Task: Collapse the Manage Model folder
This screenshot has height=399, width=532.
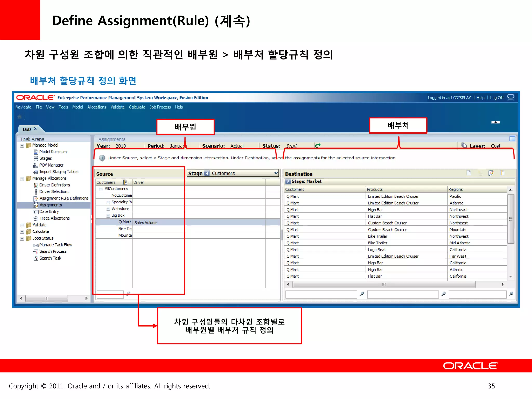Action: [22, 145]
